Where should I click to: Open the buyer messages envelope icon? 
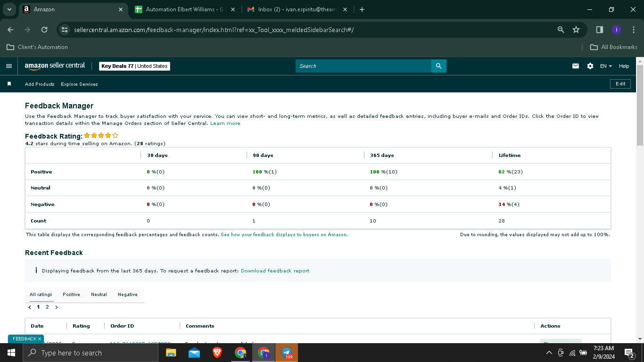pyautogui.click(x=576, y=66)
